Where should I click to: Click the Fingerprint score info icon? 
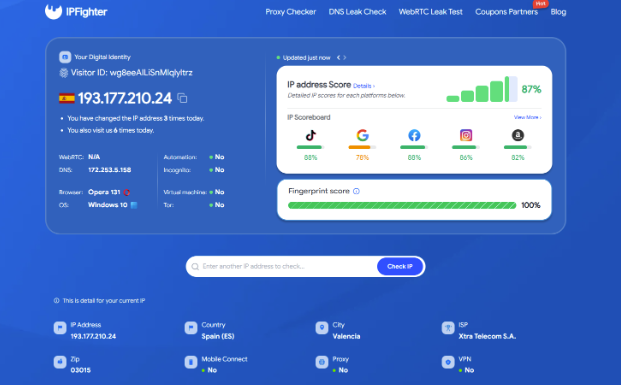click(356, 191)
